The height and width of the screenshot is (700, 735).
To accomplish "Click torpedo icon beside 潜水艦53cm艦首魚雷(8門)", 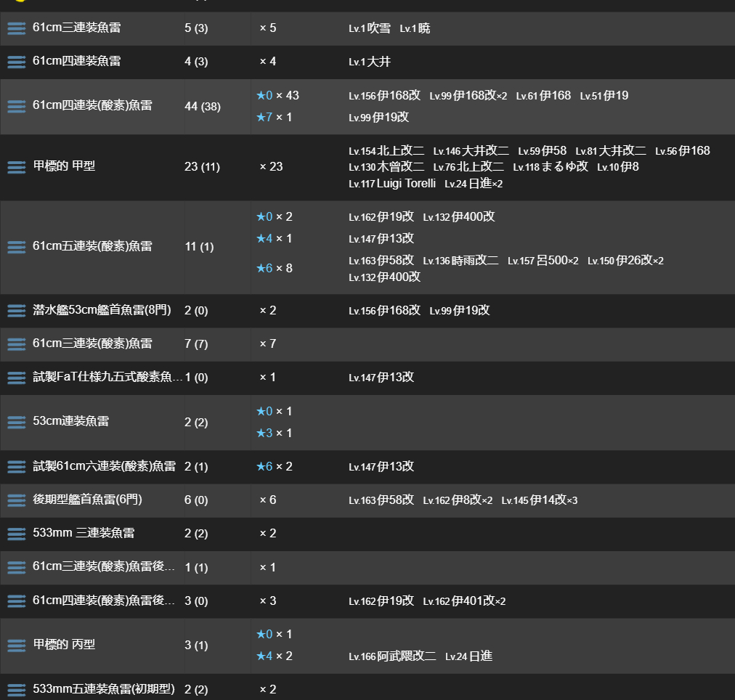I will (17, 311).
